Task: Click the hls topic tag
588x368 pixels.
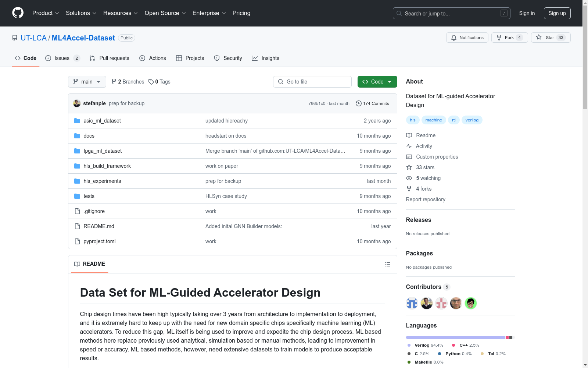Action: [x=413, y=120]
